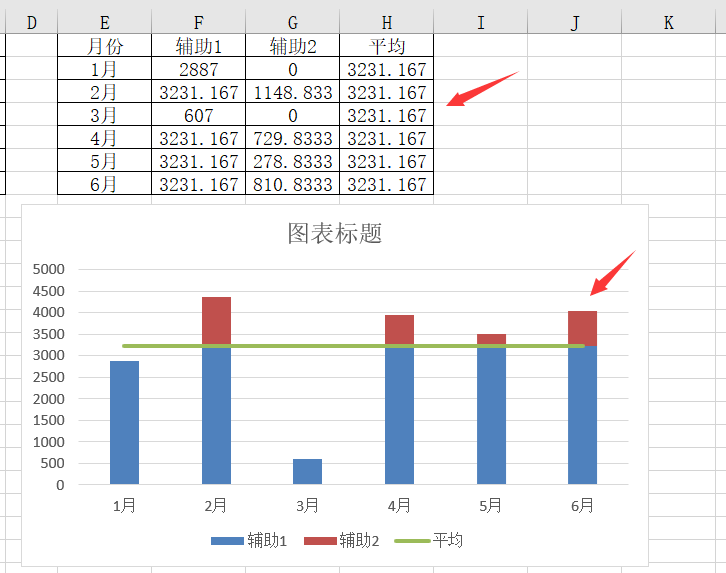Select the 4月 cell in the table

pos(105,137)
